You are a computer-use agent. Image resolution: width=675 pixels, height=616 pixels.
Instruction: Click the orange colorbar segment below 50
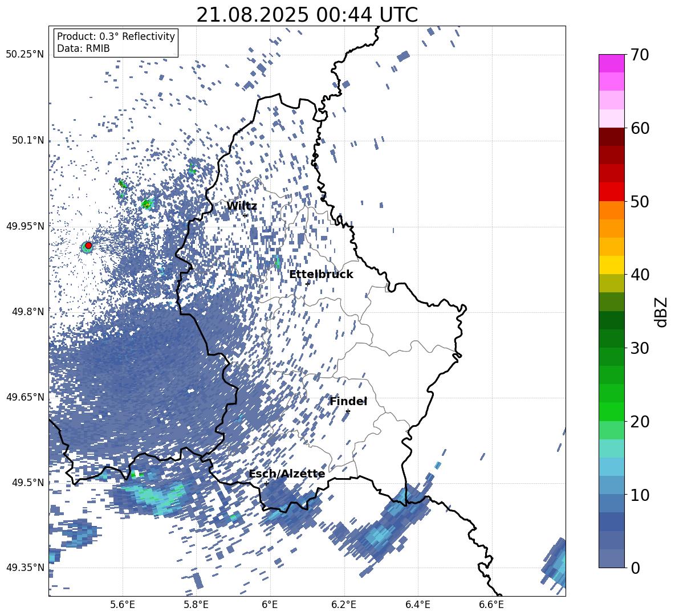[x=611, y=210]
